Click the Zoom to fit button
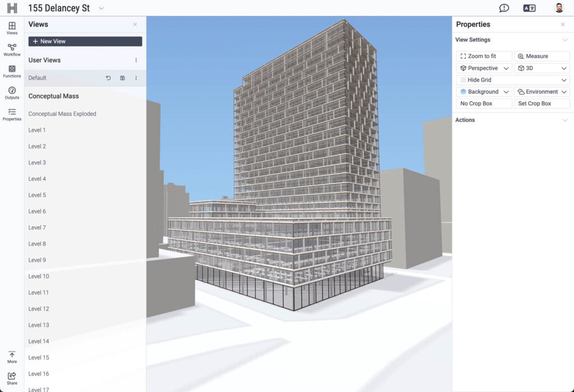 point(483,56)
